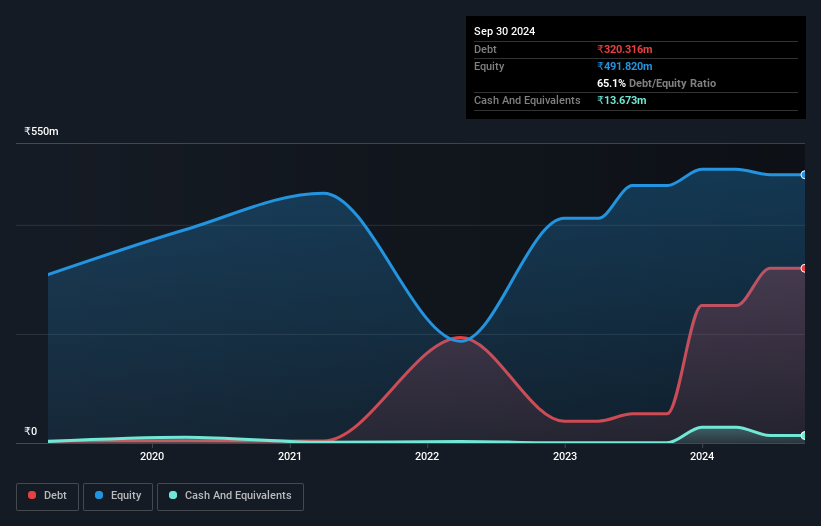Viewport: 821px width, 526px height.
Task: Click the red Debt legend dot
Action: [32, 495]
